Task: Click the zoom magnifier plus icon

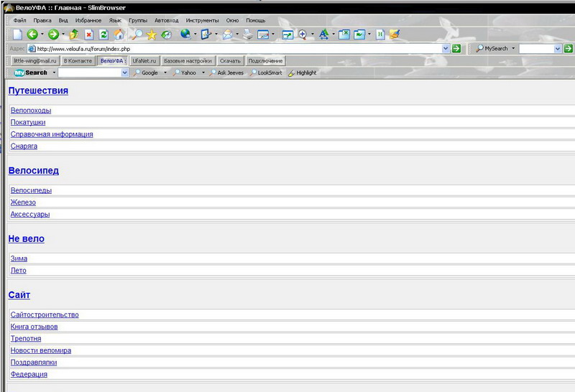Action: pyautogui.click(x=303, y=34)
